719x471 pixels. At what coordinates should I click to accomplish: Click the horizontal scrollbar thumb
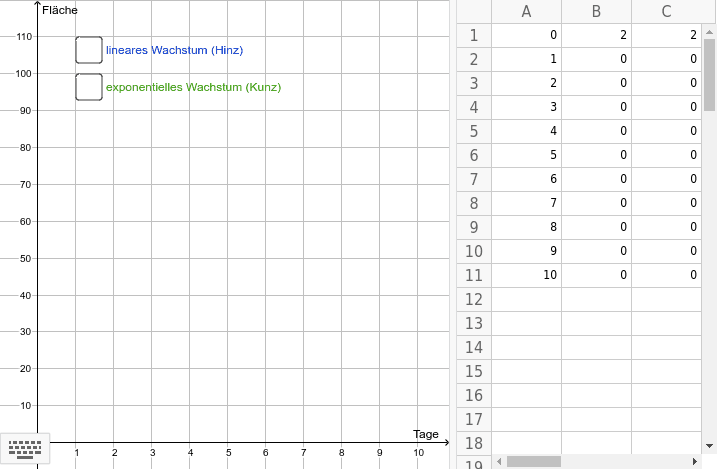(x=534, y=461)
